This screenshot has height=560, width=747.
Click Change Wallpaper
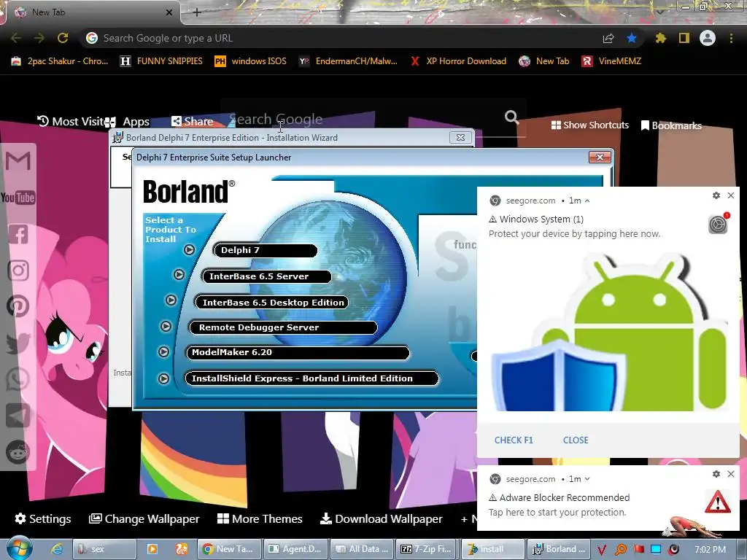[x=144, y=518]
